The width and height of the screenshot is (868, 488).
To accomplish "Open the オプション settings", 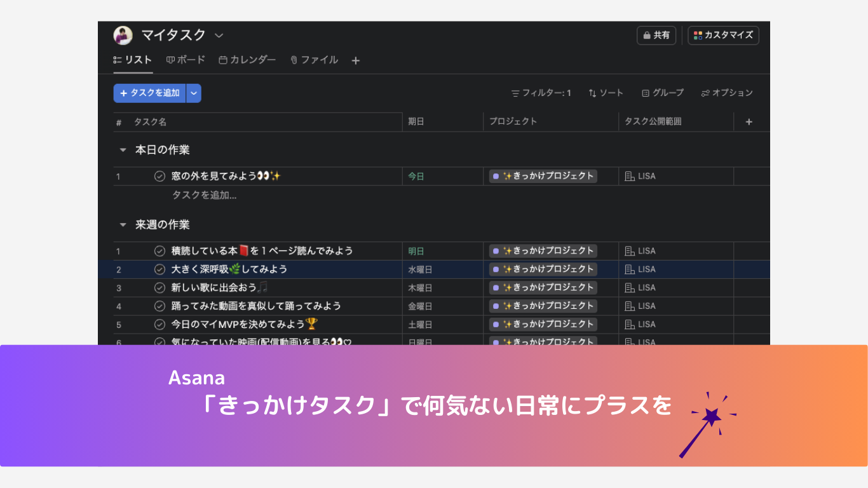I will [x=726, y=93].
